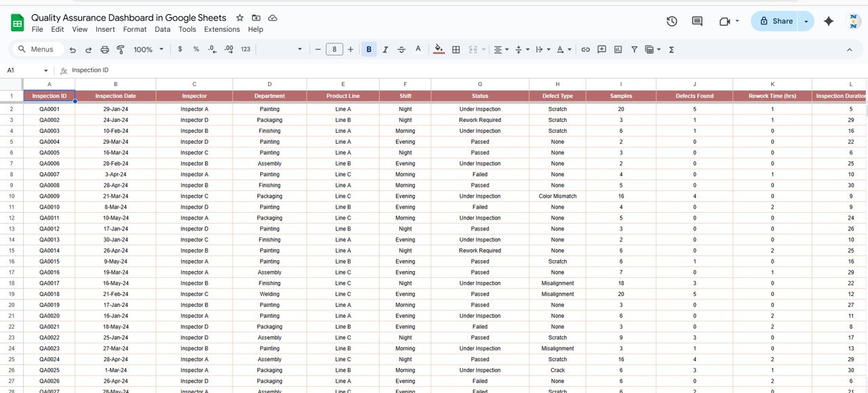Click the Share button
Image resolution: width=868 pixels, height=393 pixels.
pos(775,21)
